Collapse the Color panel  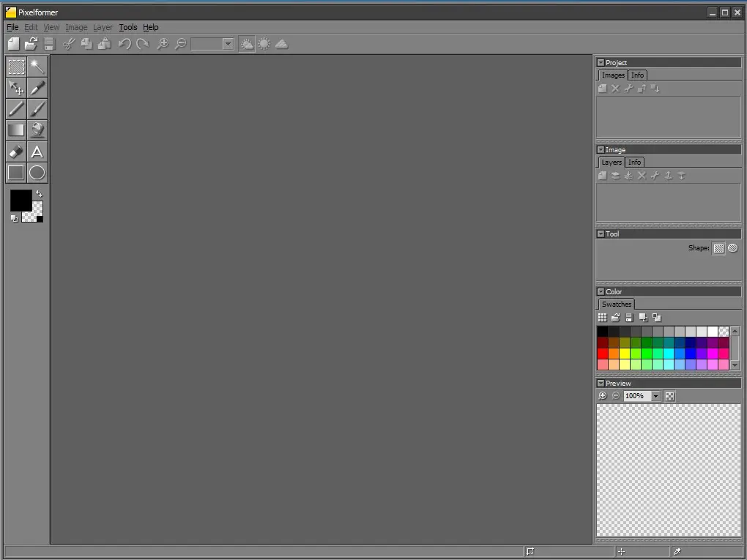pyautogui.click(x=601, y=292)
